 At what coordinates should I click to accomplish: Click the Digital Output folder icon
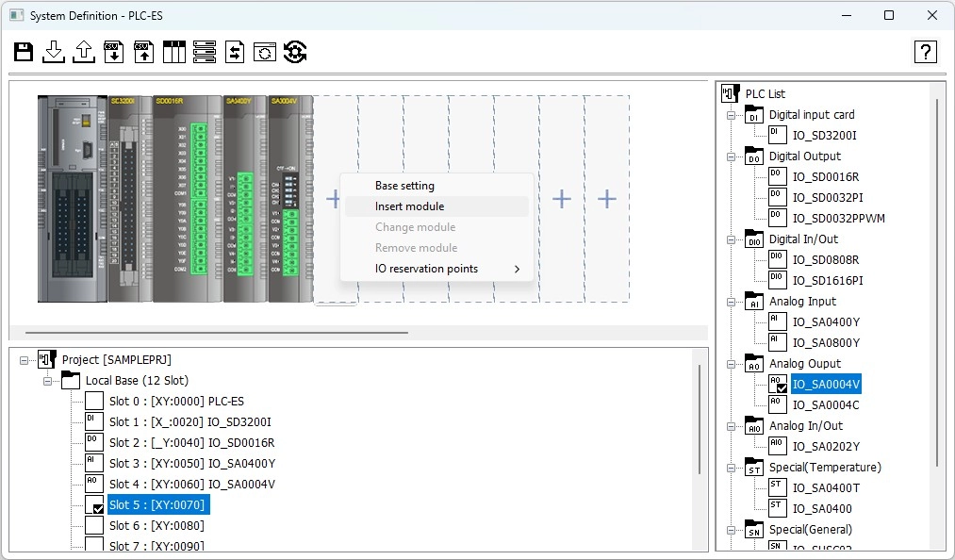(x=754, y=156)
